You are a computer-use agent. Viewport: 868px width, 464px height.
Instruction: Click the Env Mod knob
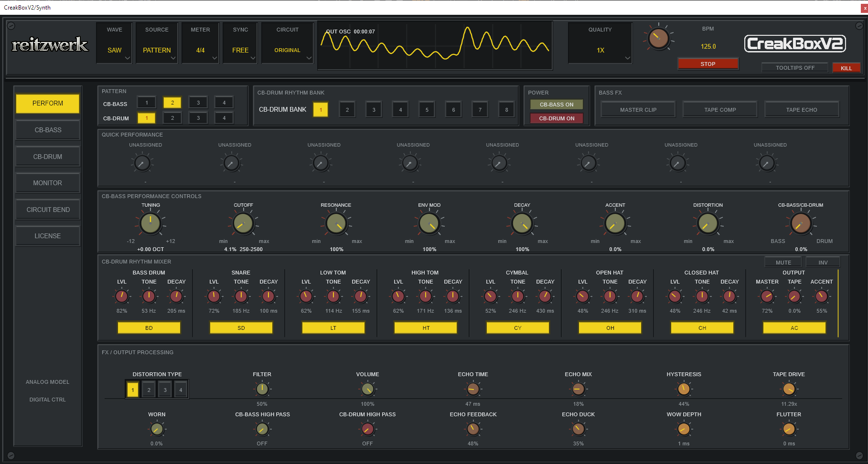click(429, 223)
